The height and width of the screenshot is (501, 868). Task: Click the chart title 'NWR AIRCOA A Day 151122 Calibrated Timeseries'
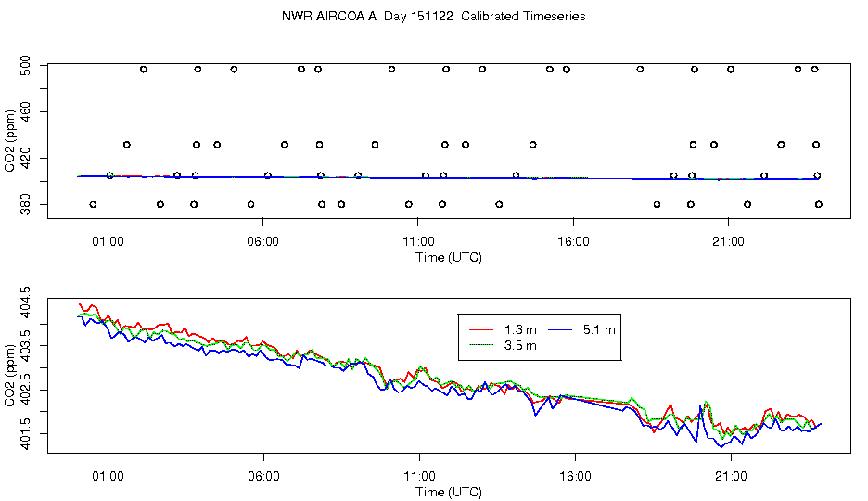click(x=433, y=16)
